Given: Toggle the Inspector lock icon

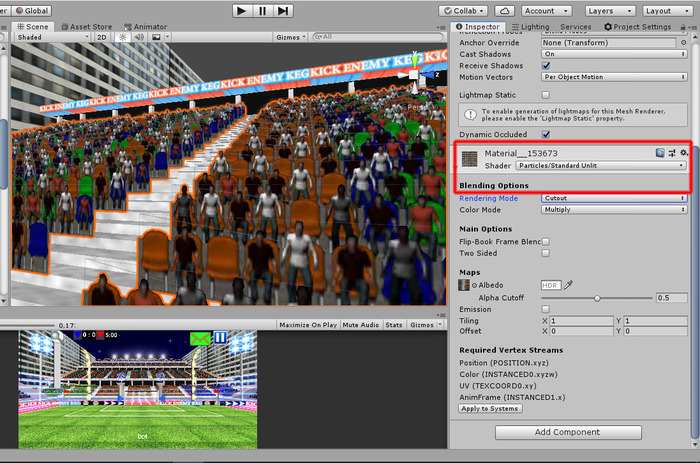Looking at the screenshot, I should (683, 27).
